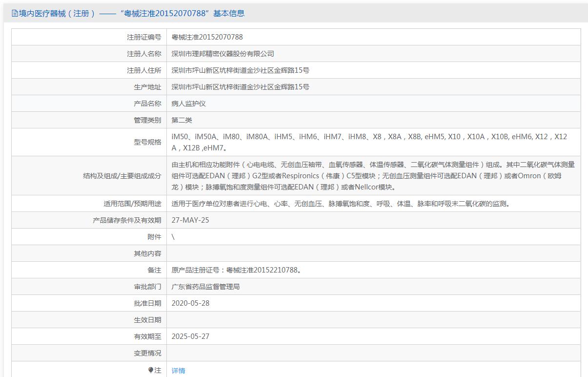Open the 详情 link
This screenshot has height=377, width=588.
point(178,371)
